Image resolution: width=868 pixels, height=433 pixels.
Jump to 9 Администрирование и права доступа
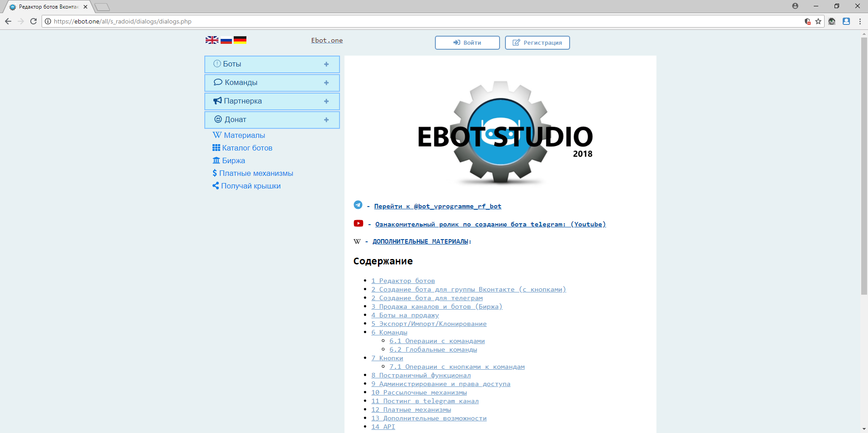tap(441, 384)
